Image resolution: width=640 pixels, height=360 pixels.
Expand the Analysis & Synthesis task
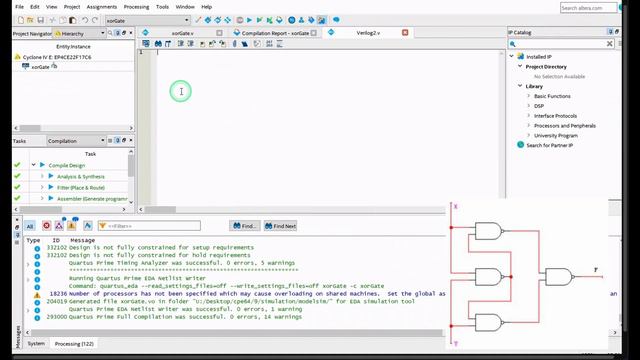(42, 176)
